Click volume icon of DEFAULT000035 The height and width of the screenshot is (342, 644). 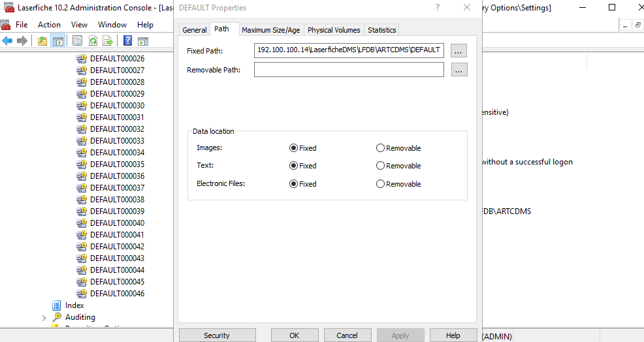tap(82, 164)
